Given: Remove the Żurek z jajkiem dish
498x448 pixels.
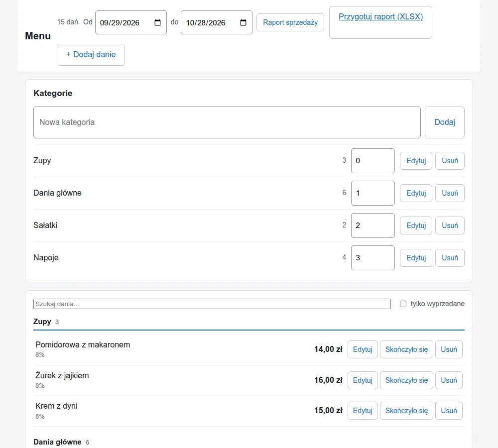Looking at the screenshot, I should (x=449, y=380).
